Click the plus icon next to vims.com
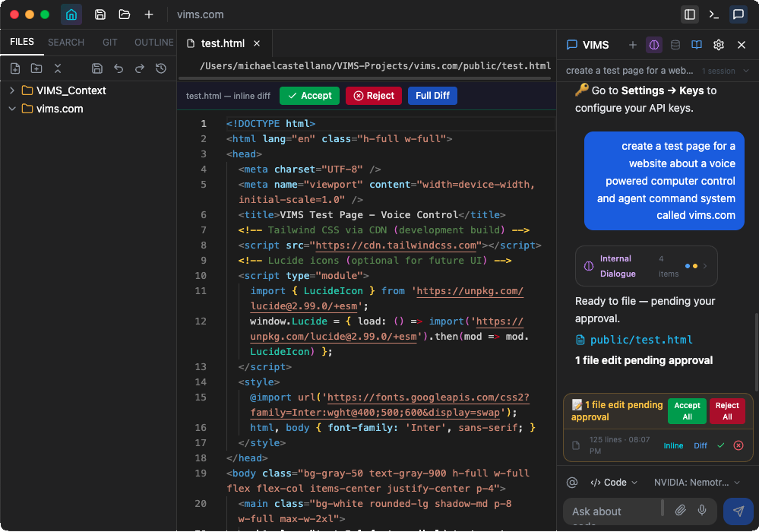The image size is (759, 532). [149, 14]
